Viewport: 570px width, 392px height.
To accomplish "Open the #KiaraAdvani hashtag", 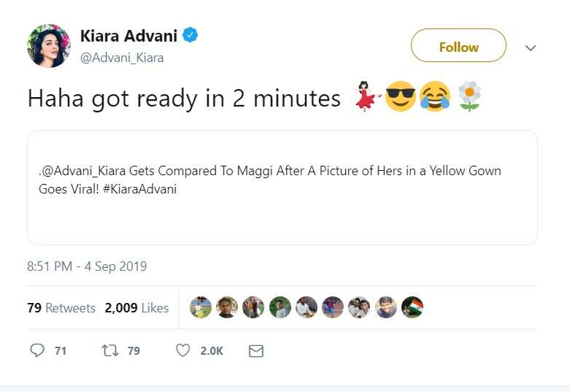I will (139, 189).
